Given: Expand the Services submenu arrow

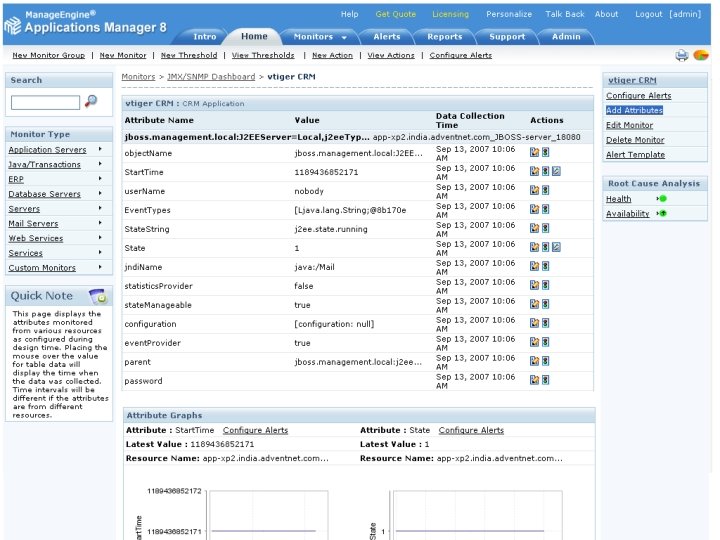Looking at the screenshot, I should click(100, 252).
